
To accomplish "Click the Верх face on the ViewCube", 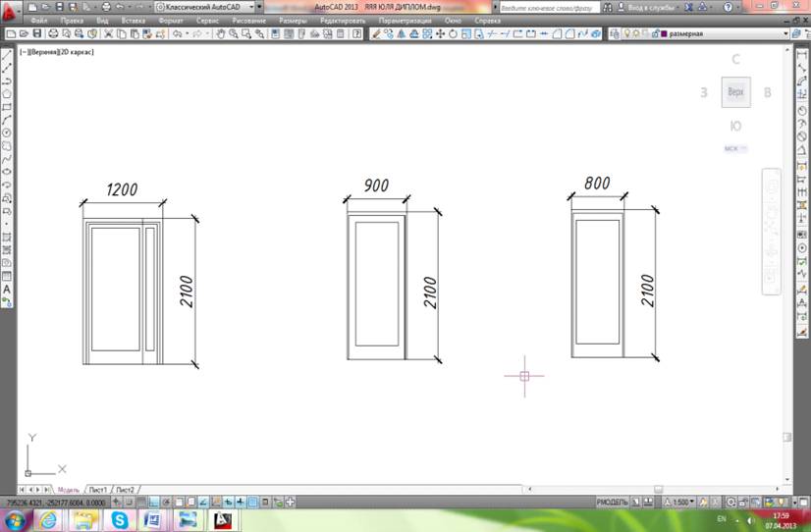I will click(735, 92).
